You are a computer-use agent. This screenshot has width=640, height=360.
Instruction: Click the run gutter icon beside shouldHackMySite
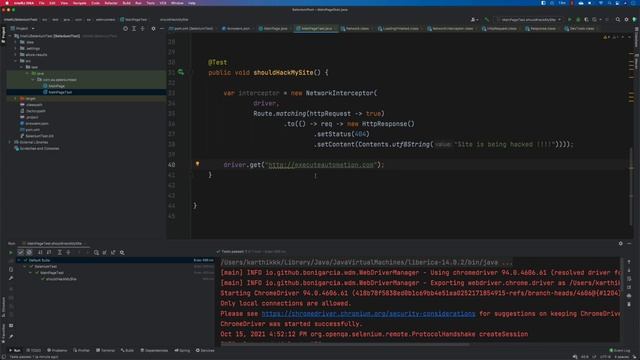click(180, 72)
